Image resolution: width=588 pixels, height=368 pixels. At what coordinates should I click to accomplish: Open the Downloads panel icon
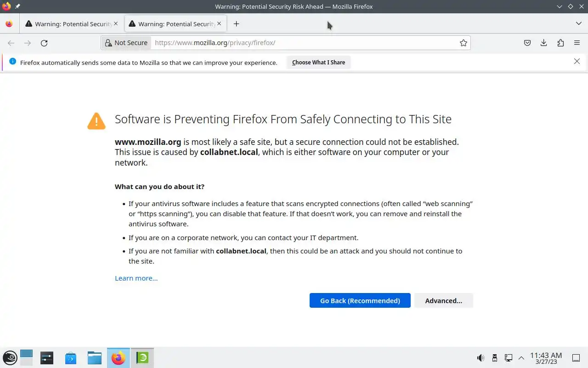click(544, 43)
